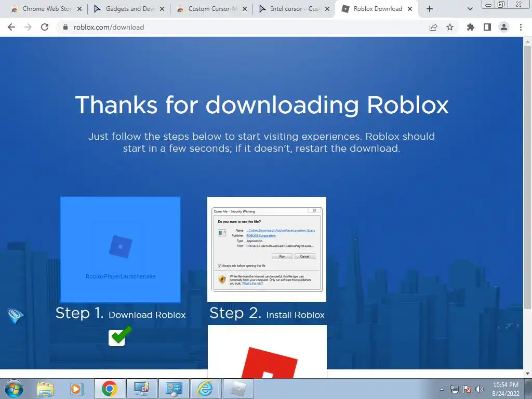
Task: Click the page vertical scrollbar
Action: pyautogui.click(x=527, y=177)
